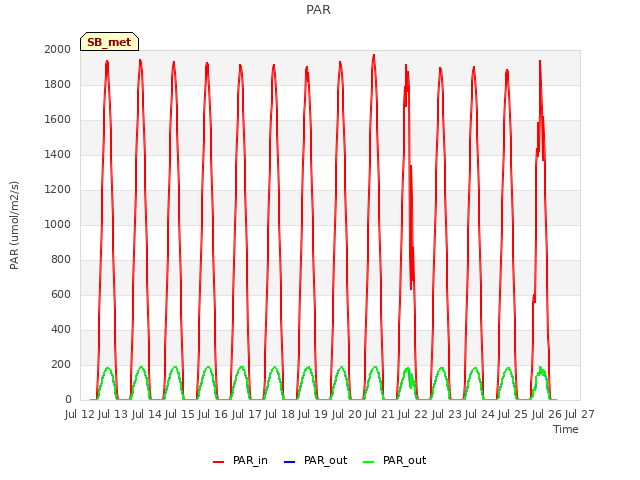Screen dimensions: 640x480
Task: Click the PAR chart title
Action: 318,9
